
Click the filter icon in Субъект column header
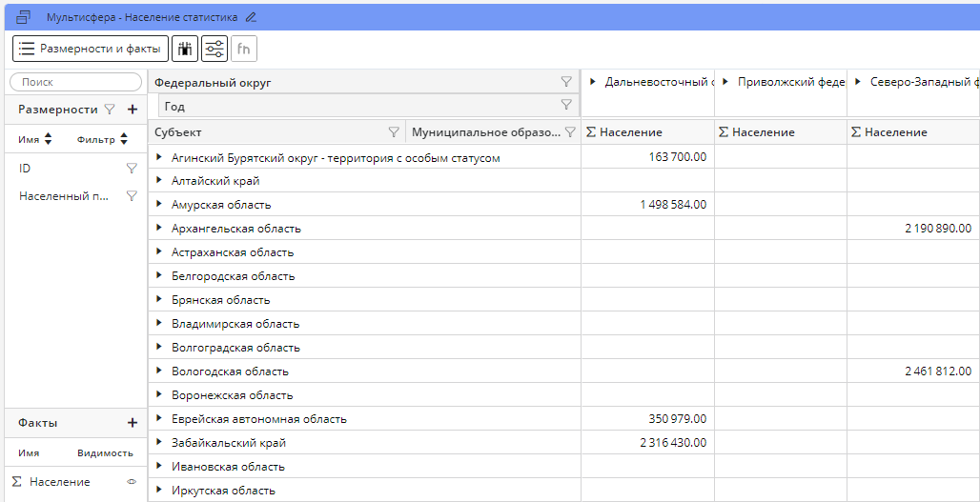pos(394,132)
